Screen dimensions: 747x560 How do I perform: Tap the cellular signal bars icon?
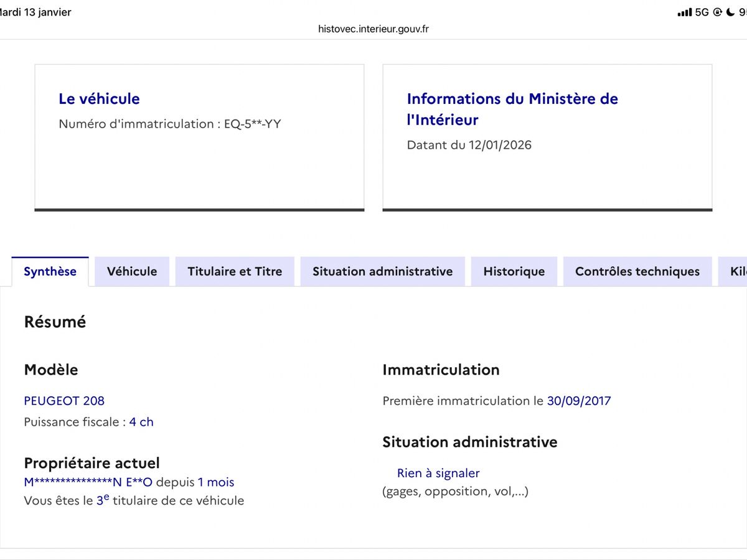click(684, 12)
